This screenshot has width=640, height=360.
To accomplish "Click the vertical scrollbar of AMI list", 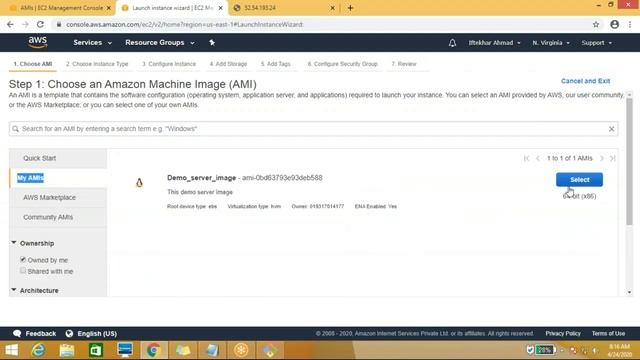I will [629, 161].
